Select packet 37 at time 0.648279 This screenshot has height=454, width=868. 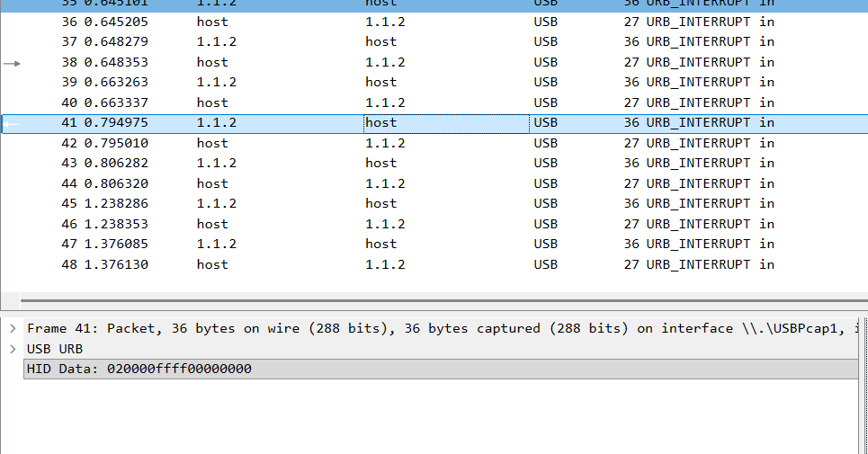tap(115, 42)
